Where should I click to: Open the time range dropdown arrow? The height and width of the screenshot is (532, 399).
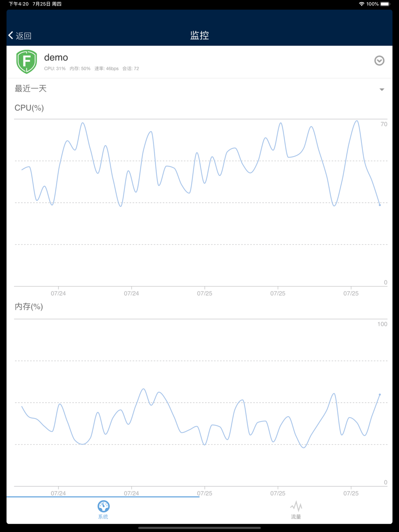point(382,89)
